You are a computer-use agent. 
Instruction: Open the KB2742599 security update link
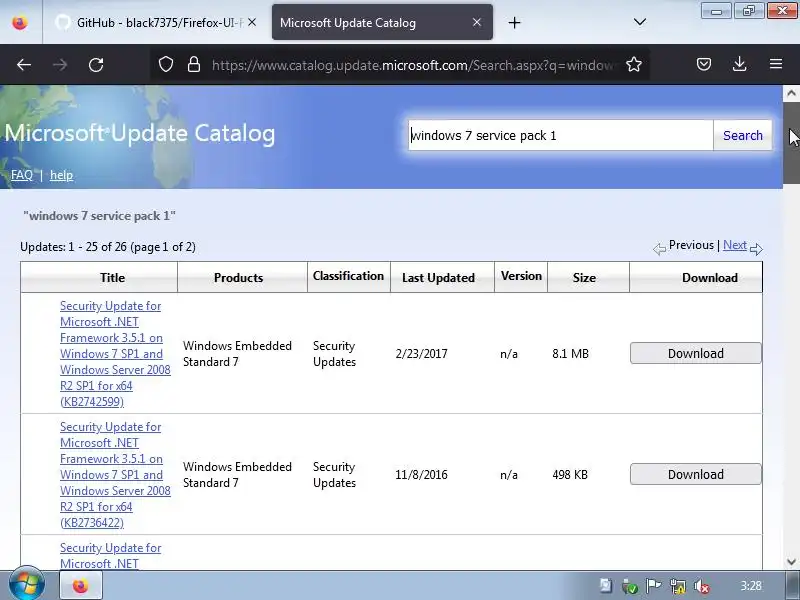tap(115, 354)
